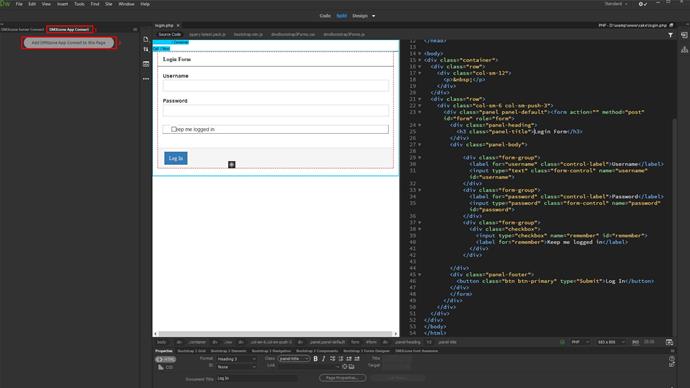Collapse the form-group div at line 29
Image resolution: width=690 pixels, height=388 pixels.
[419, 157]
